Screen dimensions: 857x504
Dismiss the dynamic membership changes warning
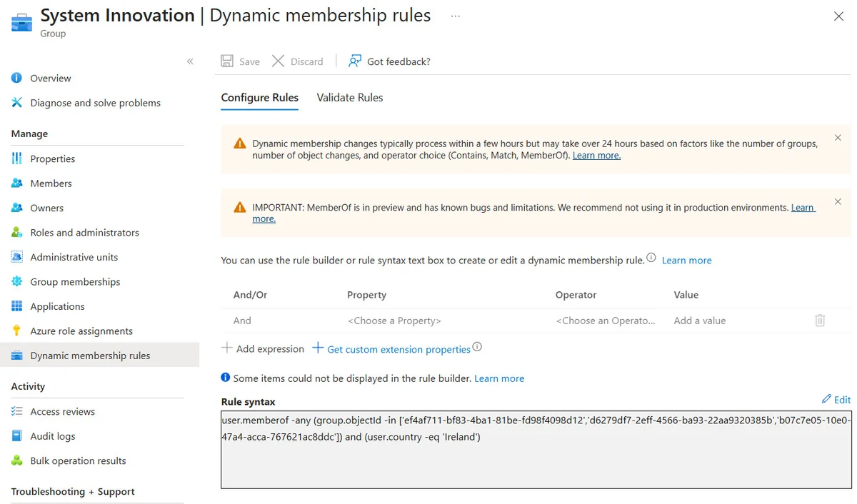(x=838, y=138)
